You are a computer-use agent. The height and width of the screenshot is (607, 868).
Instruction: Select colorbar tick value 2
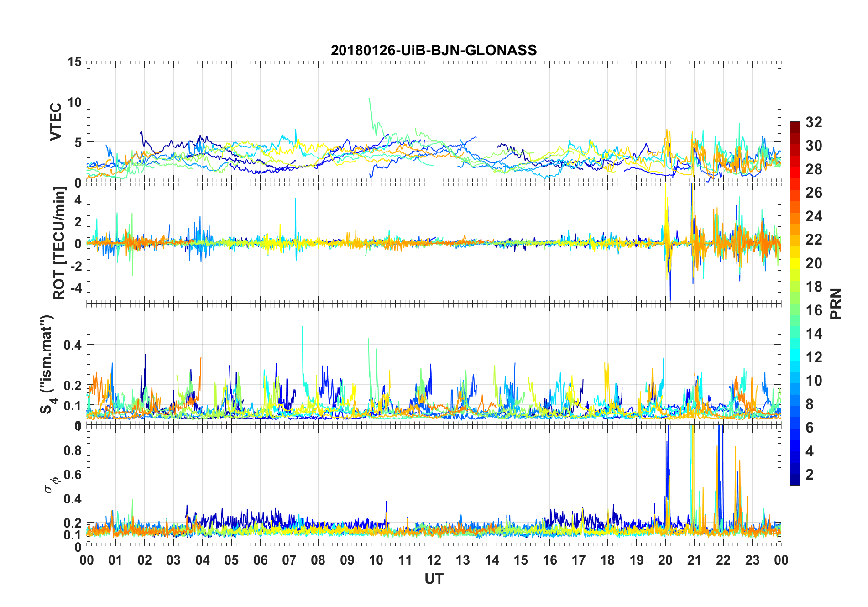pos(810,475)
